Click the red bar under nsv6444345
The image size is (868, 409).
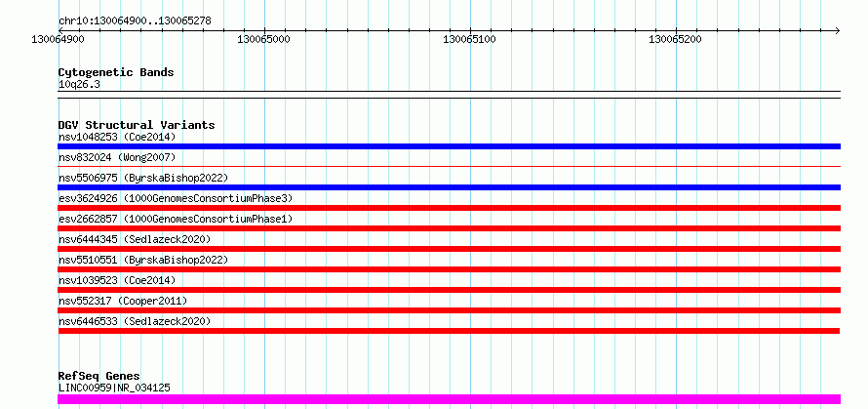tap(449, 249)
